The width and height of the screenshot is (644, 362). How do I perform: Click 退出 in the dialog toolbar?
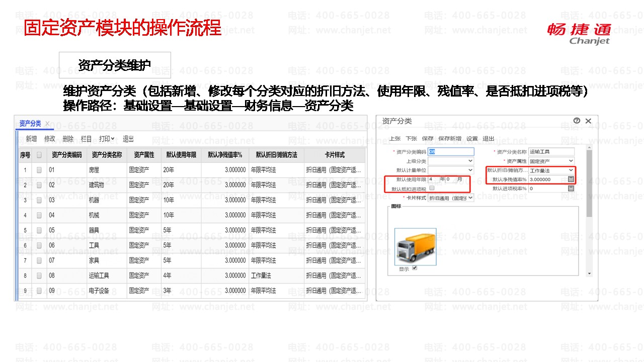[x=489, y=139]
